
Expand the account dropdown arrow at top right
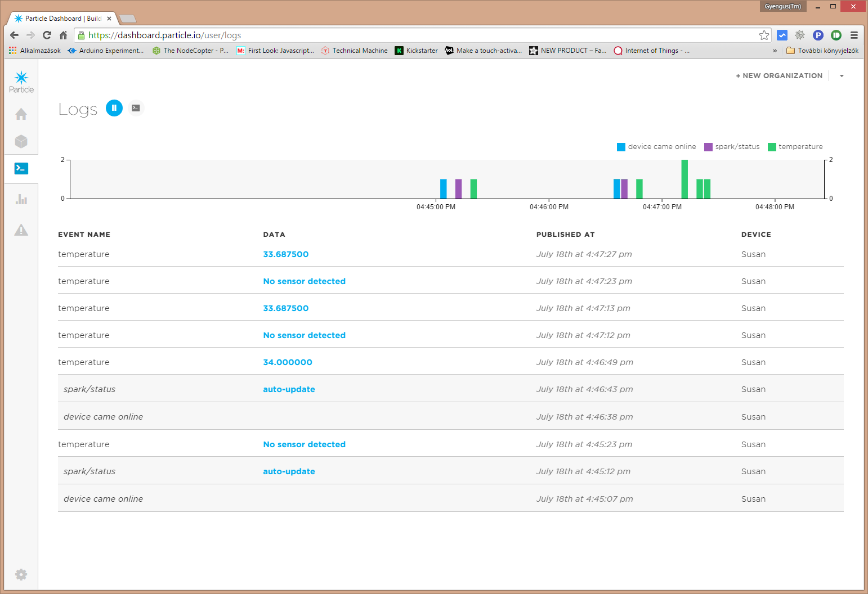click(x=842, y=76)
